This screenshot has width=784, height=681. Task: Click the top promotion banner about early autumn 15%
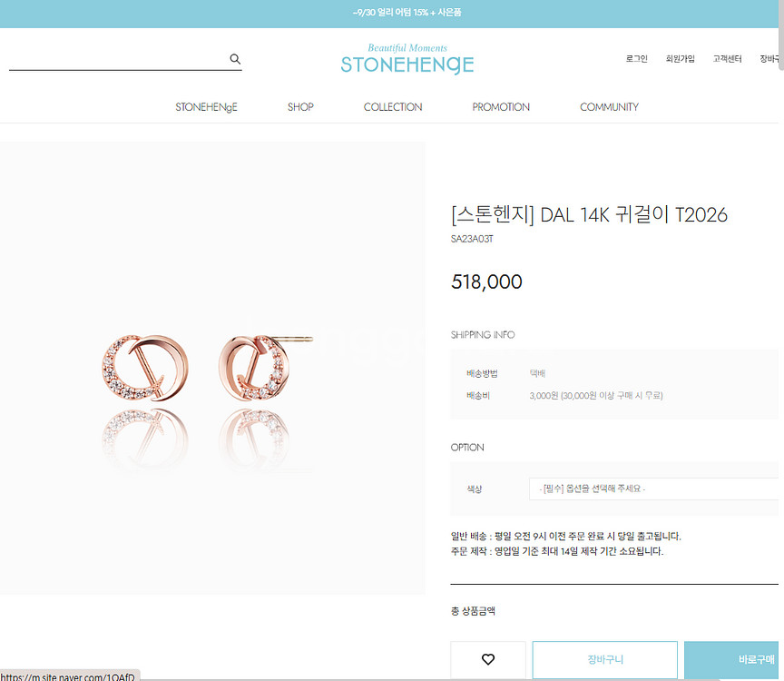(407, 13)
